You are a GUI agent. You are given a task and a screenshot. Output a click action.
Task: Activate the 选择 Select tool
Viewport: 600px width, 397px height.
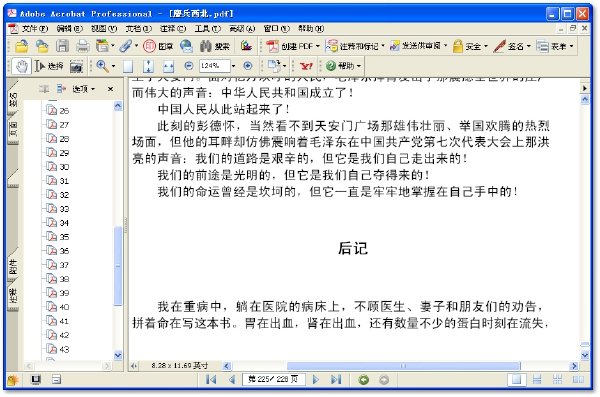tap(49, 66)
